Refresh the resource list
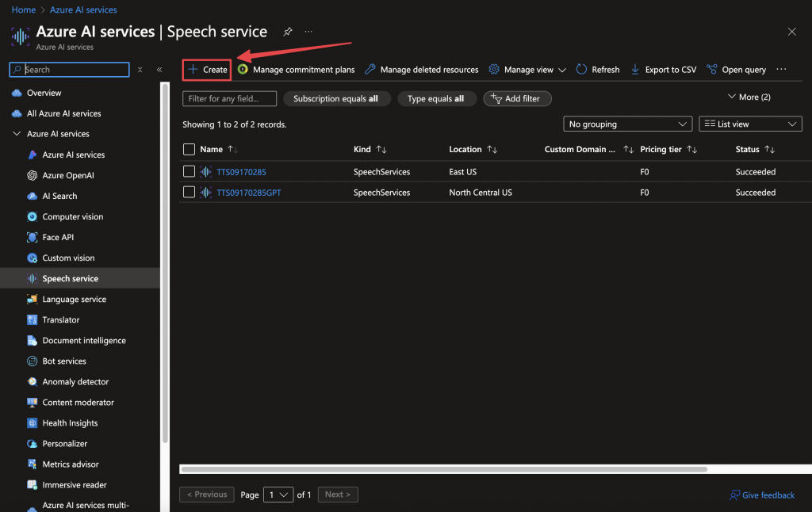 pyautogui.click(x=598, y=70)
